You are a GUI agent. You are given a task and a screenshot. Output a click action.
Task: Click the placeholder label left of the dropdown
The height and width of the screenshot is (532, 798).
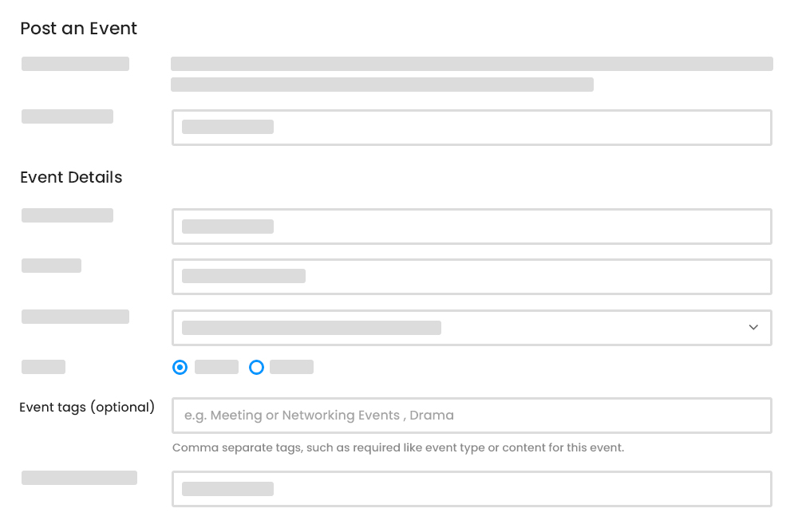coord(74,316)
